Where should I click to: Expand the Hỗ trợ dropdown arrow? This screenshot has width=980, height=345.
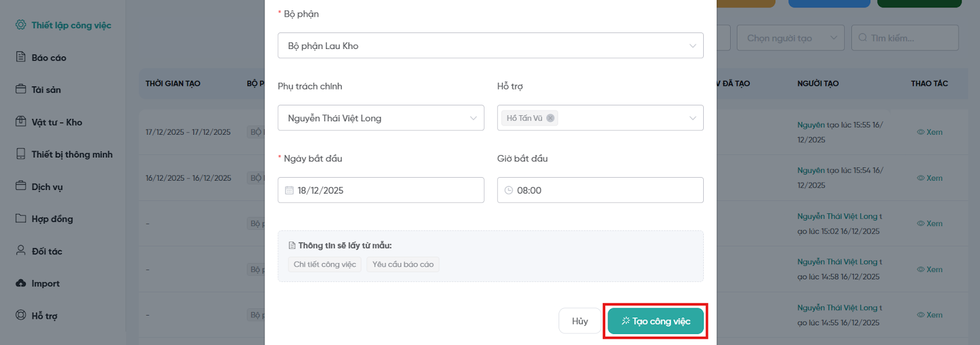click(x=692, y=118)
